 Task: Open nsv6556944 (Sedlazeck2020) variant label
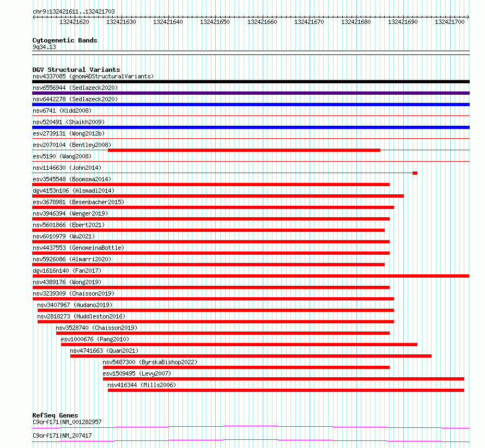click(x=75, y=88)
